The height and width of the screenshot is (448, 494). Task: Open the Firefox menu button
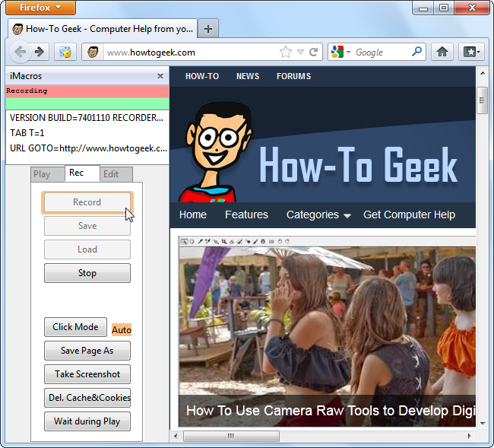coord(40,8)
